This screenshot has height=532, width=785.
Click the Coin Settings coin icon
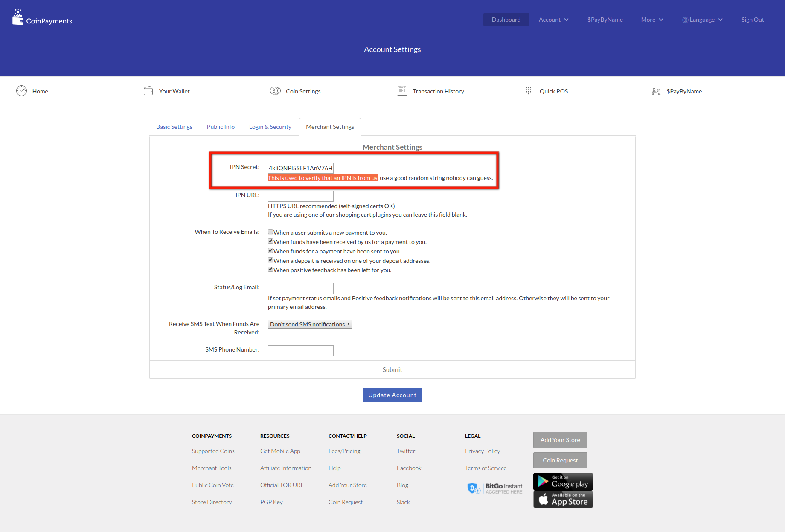(275, 91)
